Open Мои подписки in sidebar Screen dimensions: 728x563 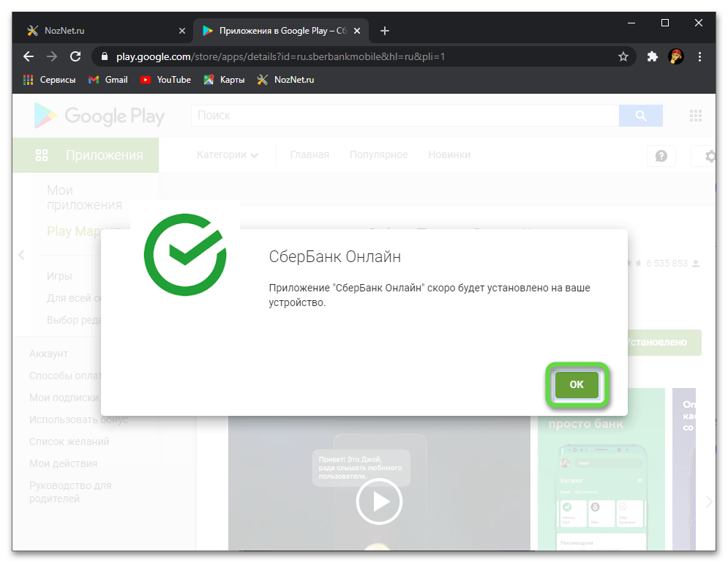[x=64, y=398]
